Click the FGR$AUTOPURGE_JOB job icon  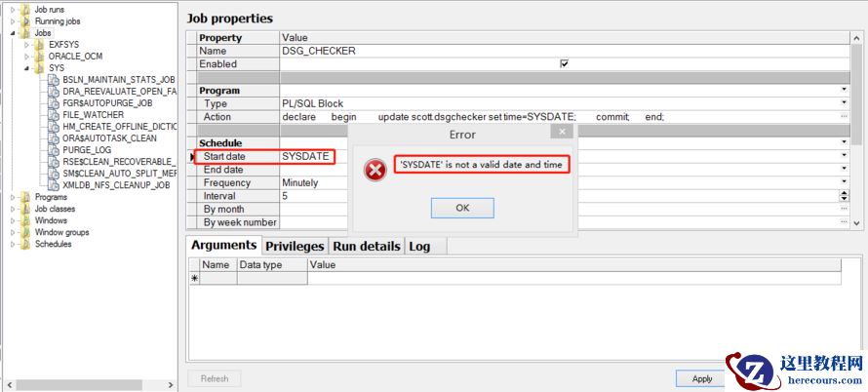(x=53, y=103)
